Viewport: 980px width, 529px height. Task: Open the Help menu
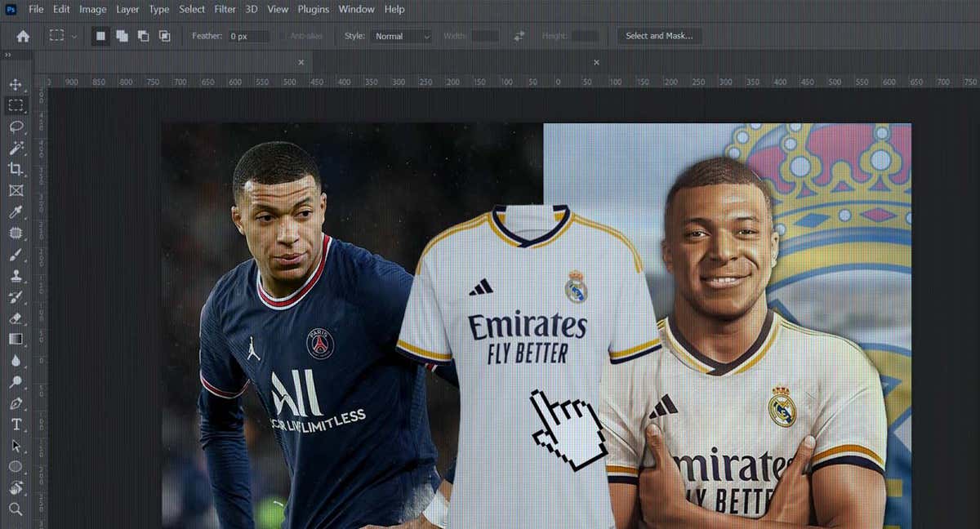pos(394,9)
